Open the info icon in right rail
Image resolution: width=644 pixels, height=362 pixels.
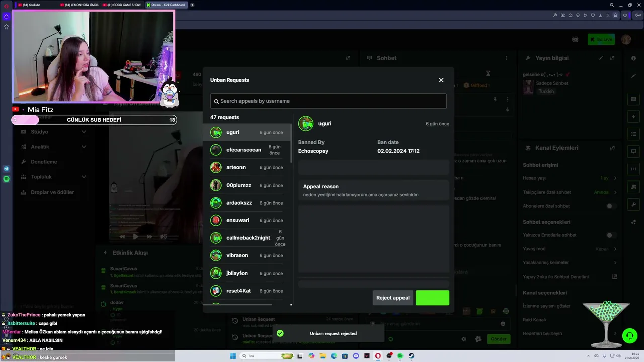pyautogui.click(x=633, y=58)
